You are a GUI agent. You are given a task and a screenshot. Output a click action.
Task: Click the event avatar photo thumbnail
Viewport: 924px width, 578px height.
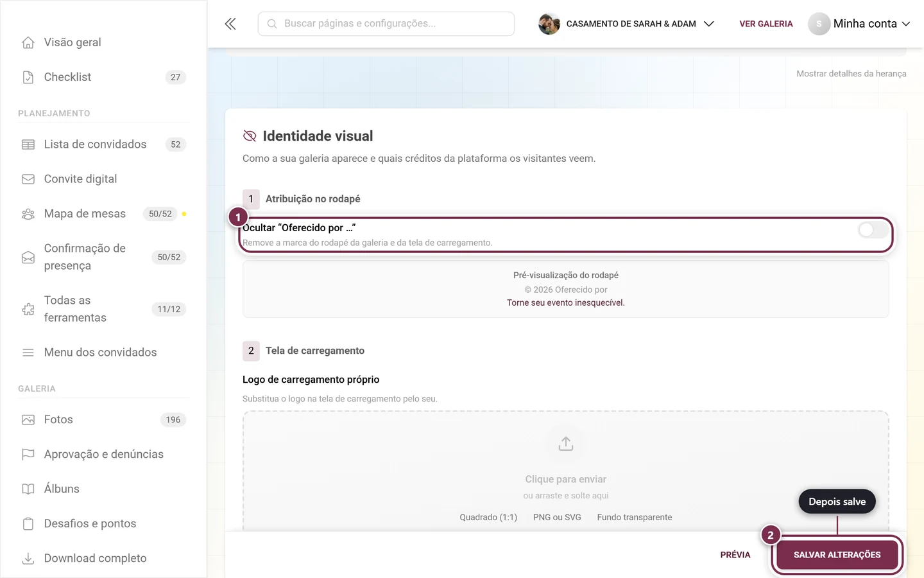point(549,24)
